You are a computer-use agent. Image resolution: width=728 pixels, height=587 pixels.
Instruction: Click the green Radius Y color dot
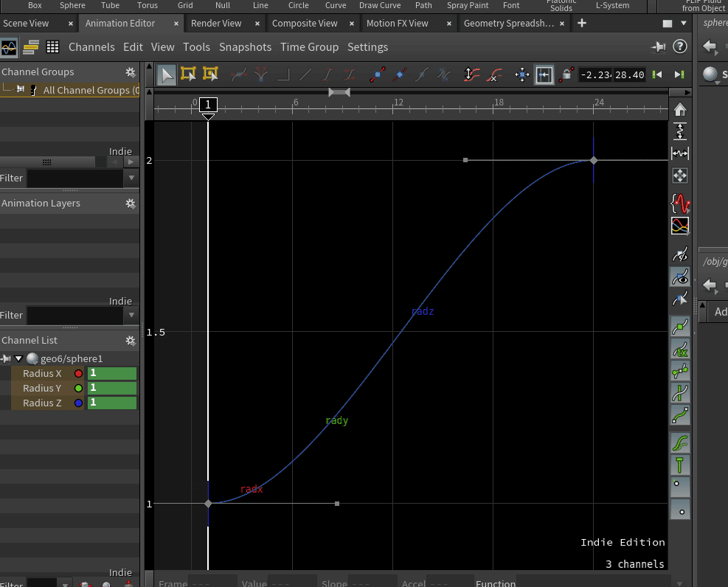[78, 389]
